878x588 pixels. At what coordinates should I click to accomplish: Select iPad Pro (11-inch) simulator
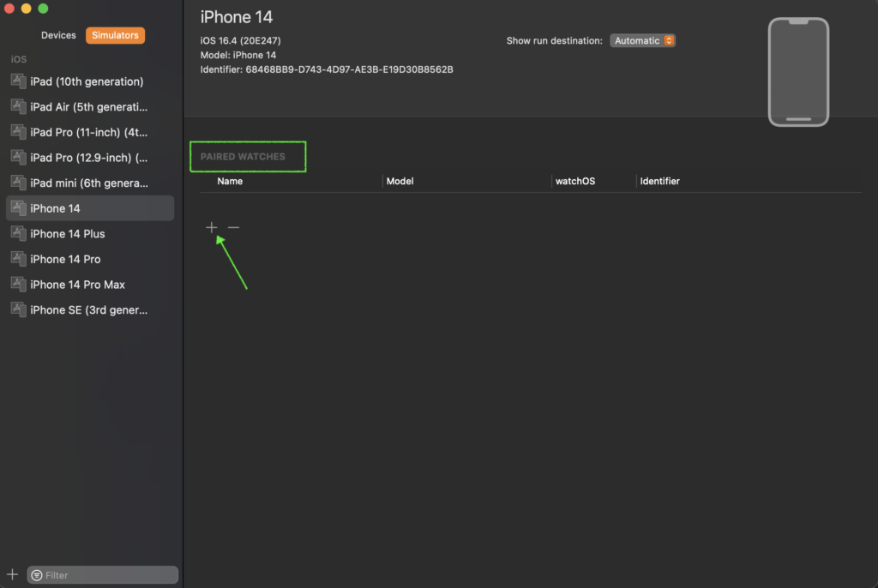click(88, 132)
